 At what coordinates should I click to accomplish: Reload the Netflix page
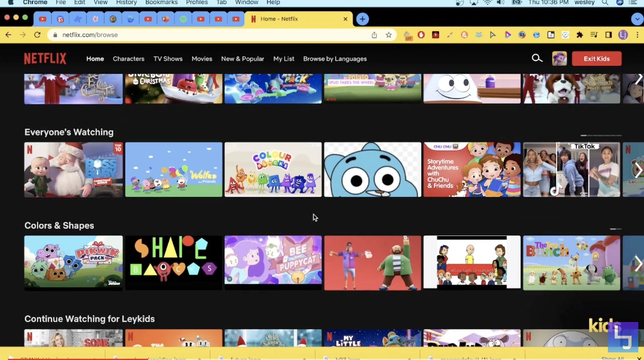[37, 35]
